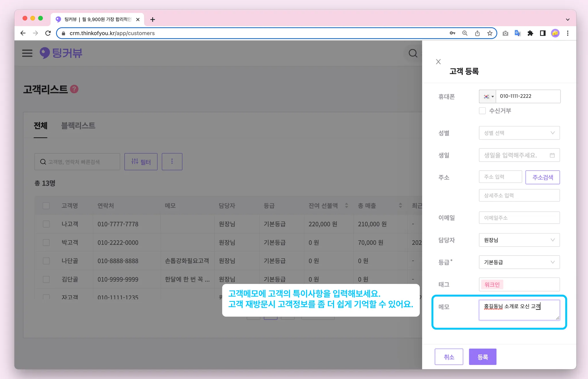Select the 나고객 row checkbox
Viewport: 588px width, 379px height.
pos(46,224)
